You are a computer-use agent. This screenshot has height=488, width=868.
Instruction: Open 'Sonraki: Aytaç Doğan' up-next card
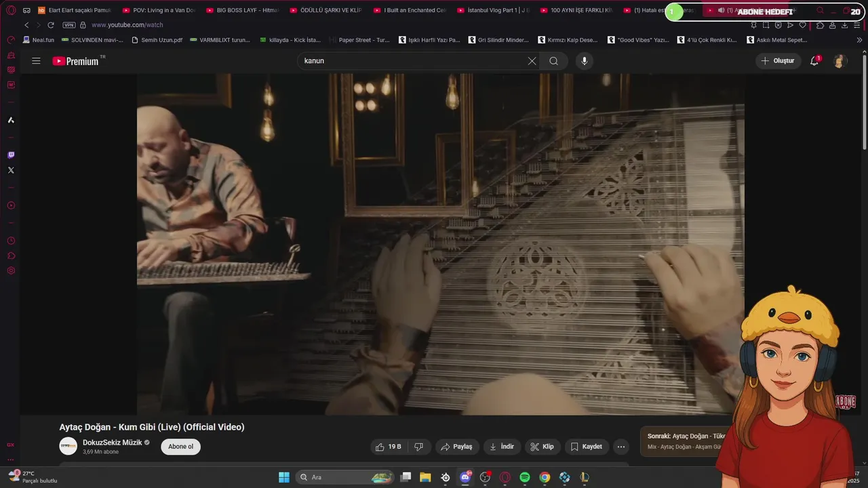[685, 441]
